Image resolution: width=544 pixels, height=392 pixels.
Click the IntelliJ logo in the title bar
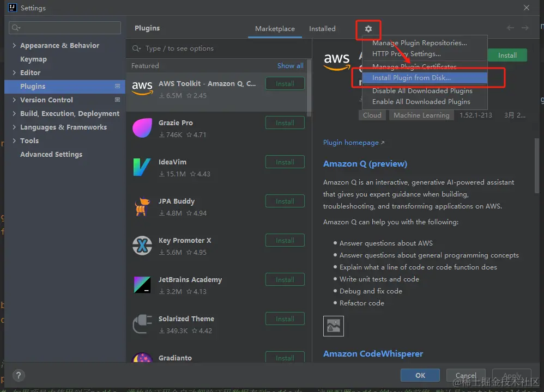point(12,8)
